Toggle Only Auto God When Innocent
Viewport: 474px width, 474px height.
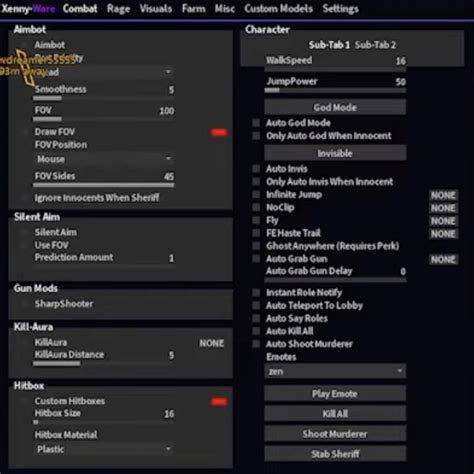[256, 136]
